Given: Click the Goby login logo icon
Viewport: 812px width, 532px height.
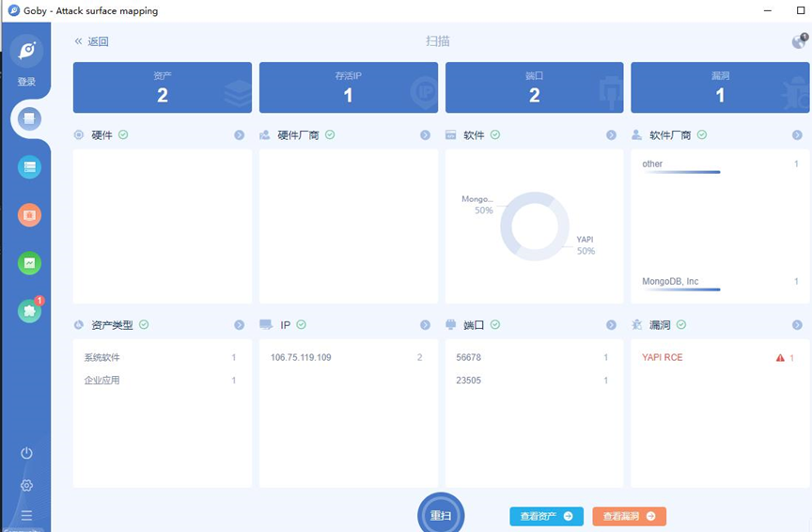Looking at the screenshot, I should (26, 52).
